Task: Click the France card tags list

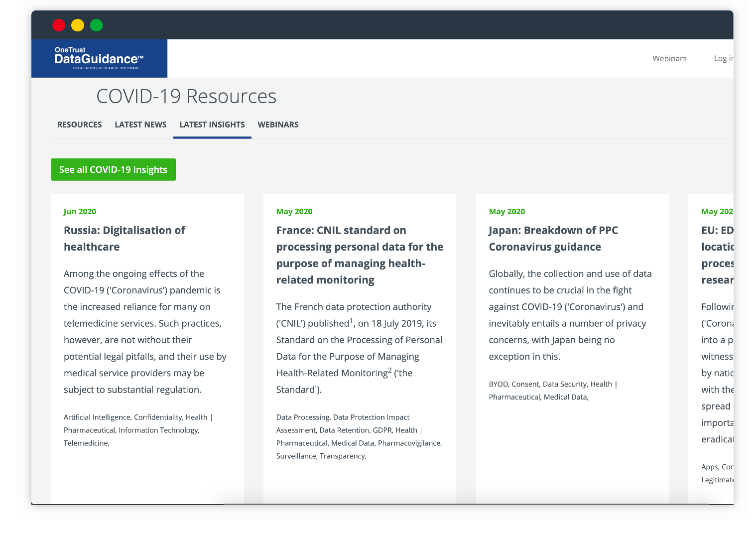Action: click(x=359, y=436)
